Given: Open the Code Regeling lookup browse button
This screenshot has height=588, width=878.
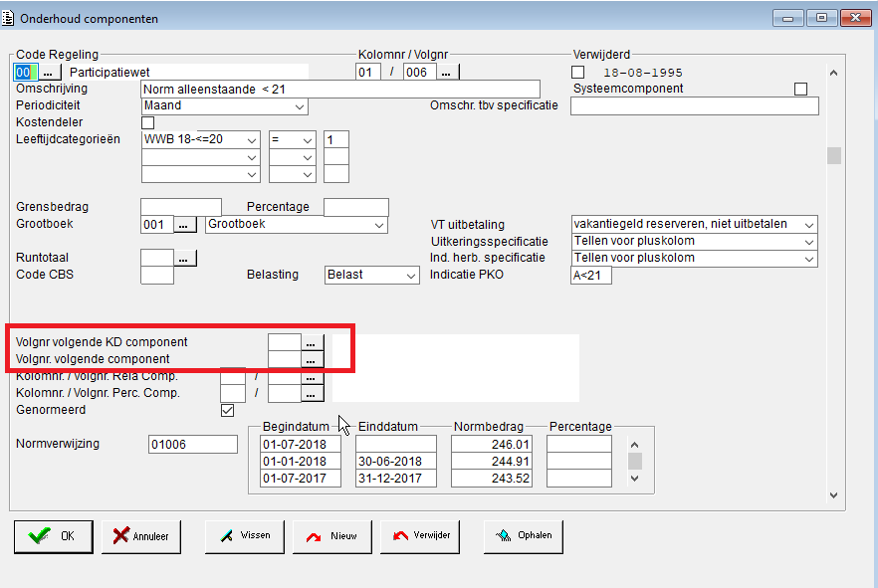Looking at the screenshot, I should click(49, 73).
